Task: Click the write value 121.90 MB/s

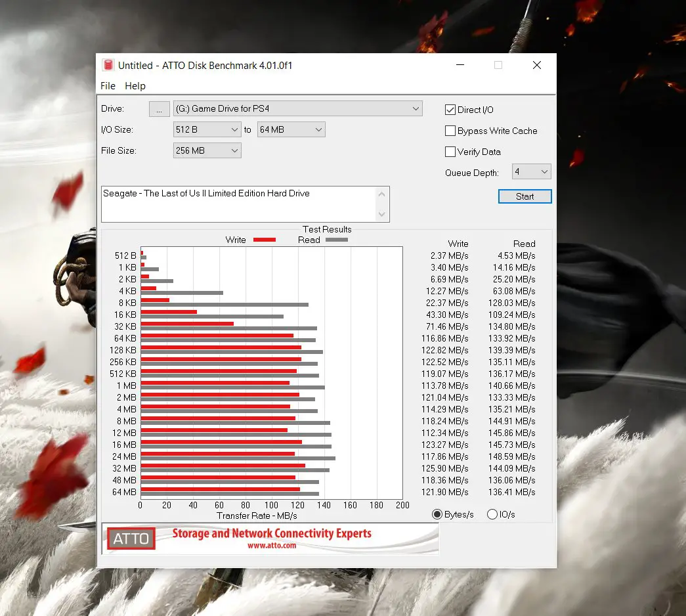Action: tap(445, 492)
